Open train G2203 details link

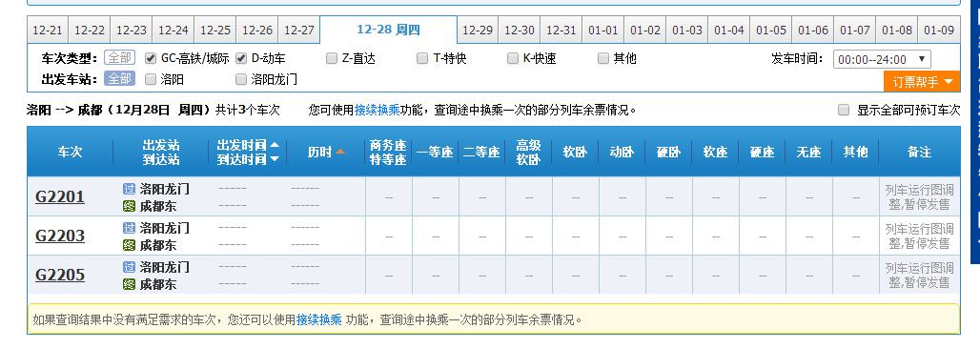(60, 236)
